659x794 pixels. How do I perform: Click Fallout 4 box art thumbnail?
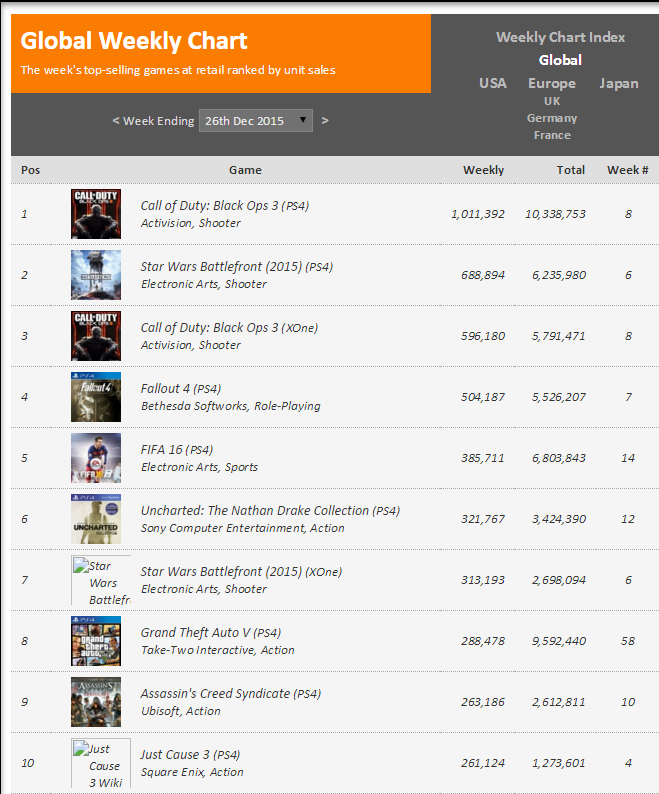coord(96,397)
